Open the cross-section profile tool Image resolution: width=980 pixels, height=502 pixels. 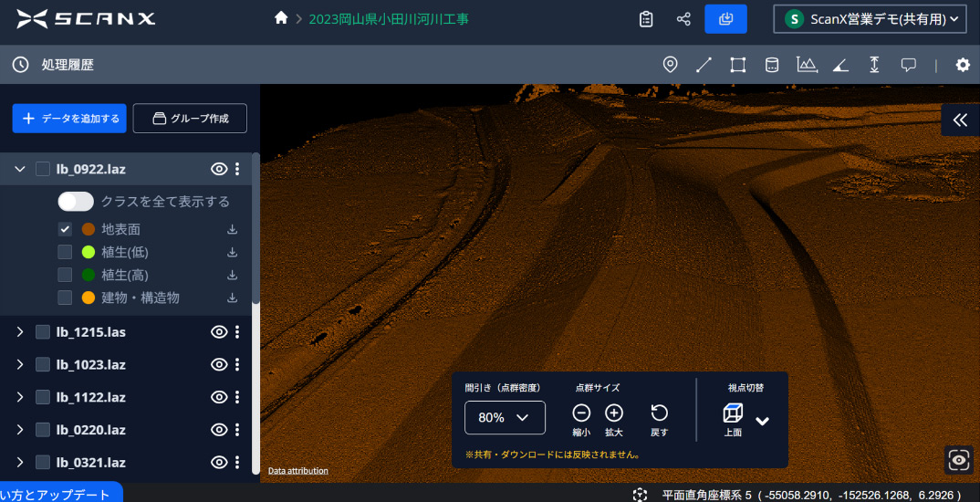pos(807,65)
